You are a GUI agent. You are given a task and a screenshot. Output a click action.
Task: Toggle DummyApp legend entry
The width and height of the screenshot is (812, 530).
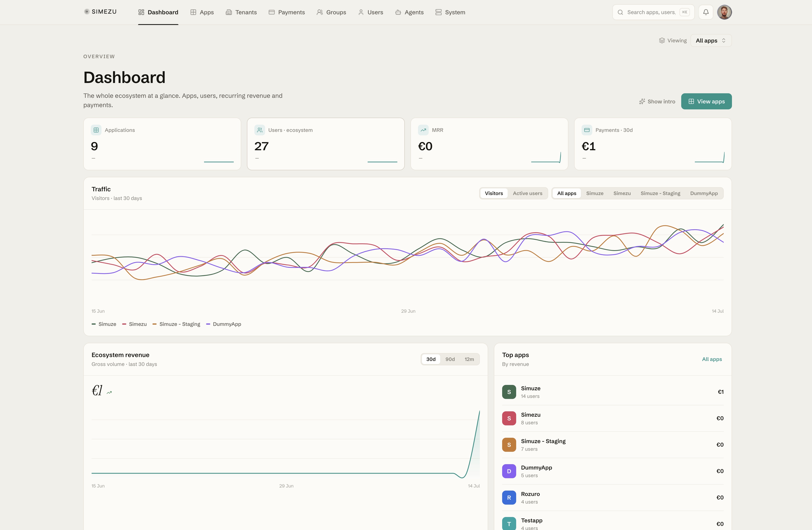pos(223,324)
